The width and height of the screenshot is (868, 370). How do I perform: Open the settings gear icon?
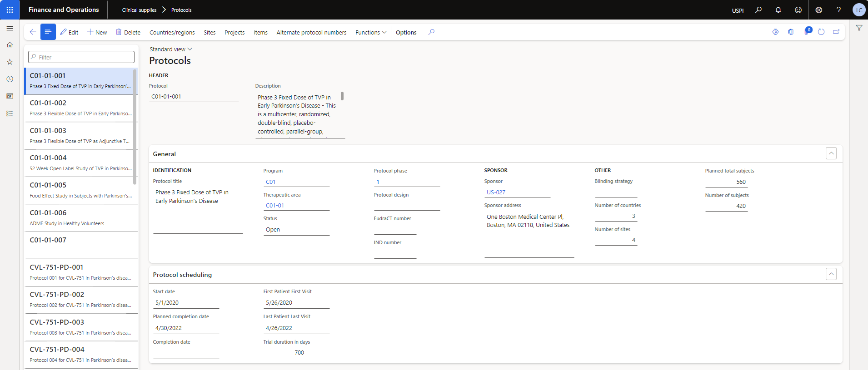pos(818,10)
